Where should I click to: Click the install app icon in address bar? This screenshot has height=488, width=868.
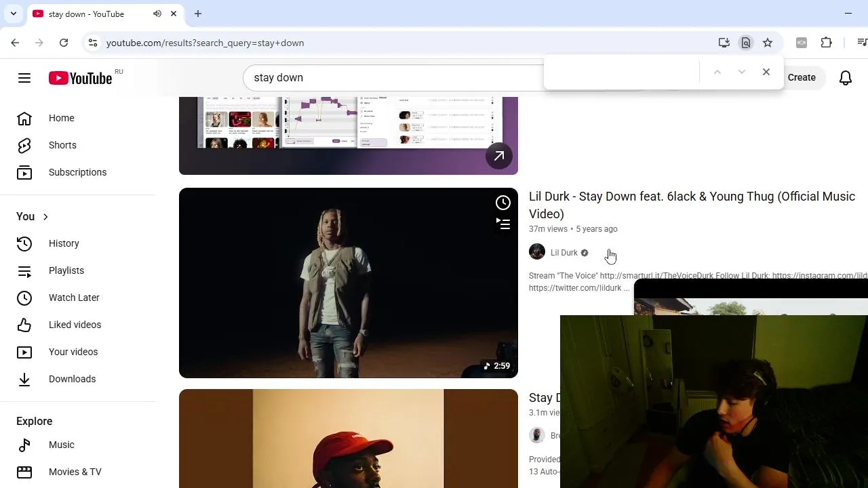[724, 43]
